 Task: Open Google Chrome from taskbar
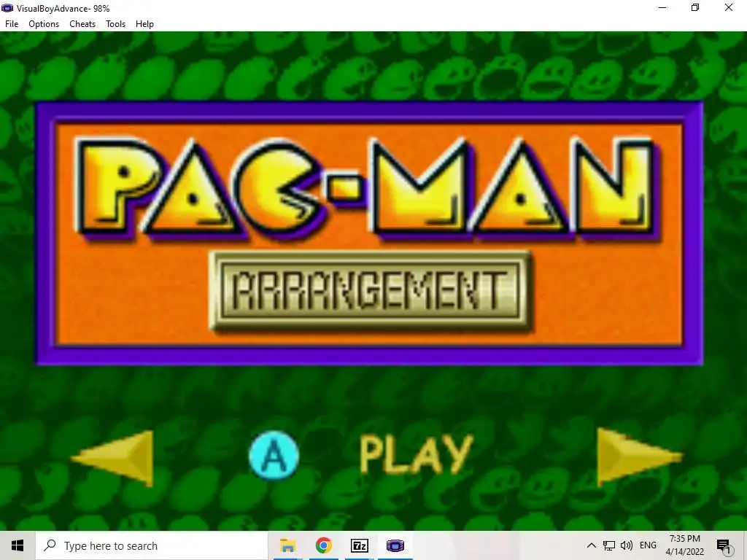coord(323,545)
